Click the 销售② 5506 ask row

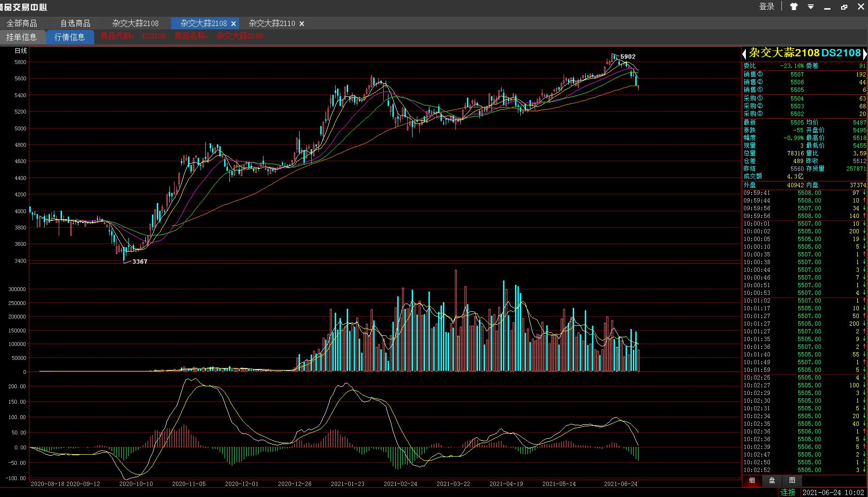tap(805, 82)
